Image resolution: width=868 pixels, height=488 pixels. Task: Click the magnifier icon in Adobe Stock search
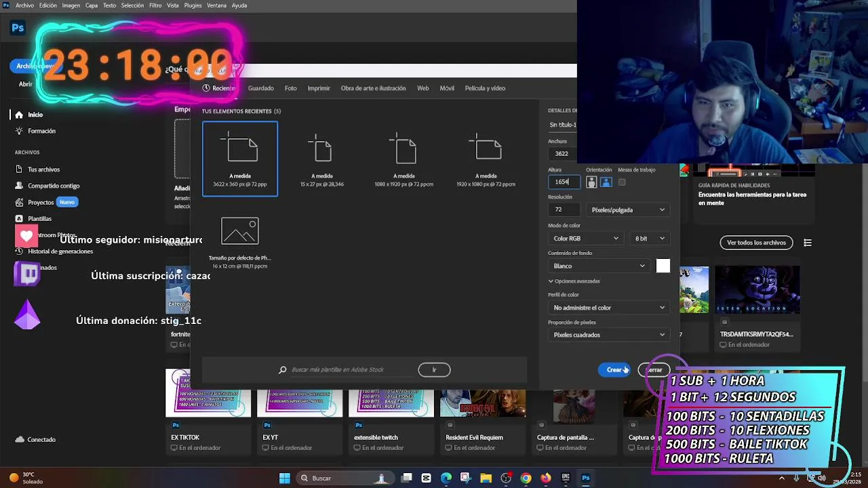point(283,369)
